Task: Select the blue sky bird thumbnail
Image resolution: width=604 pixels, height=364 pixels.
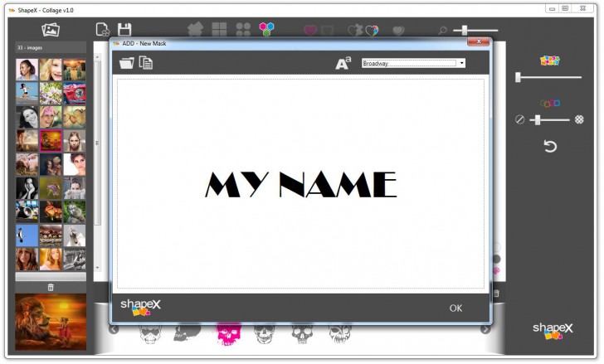Action: [27, 235]
